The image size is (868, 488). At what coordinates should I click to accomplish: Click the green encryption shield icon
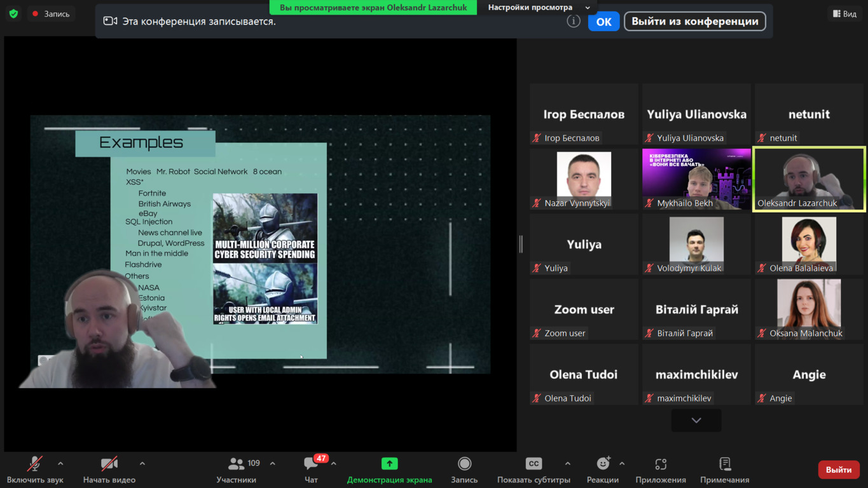tap(13, 13)
